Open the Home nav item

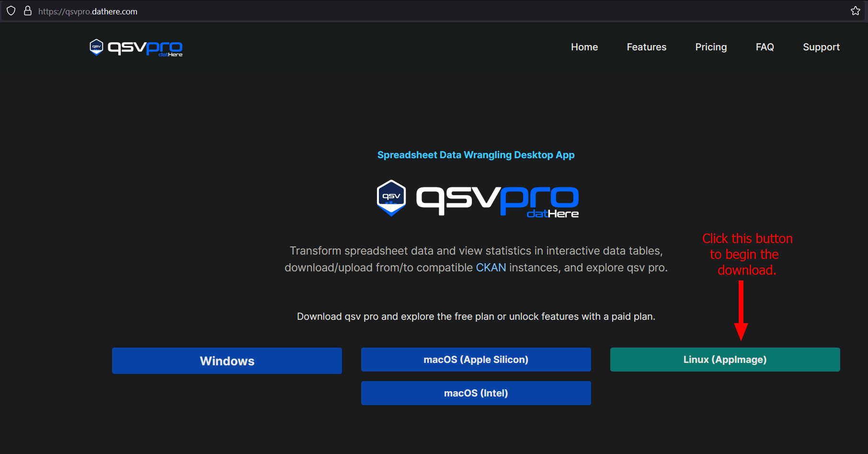pos(584,47)
